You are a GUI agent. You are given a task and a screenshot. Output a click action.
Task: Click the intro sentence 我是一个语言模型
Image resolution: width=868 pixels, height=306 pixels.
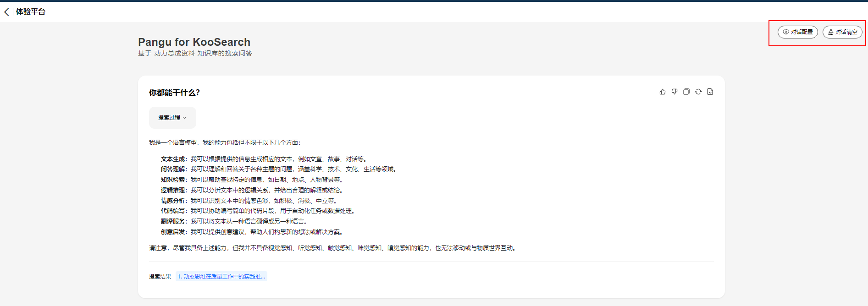tap(225, 142)
